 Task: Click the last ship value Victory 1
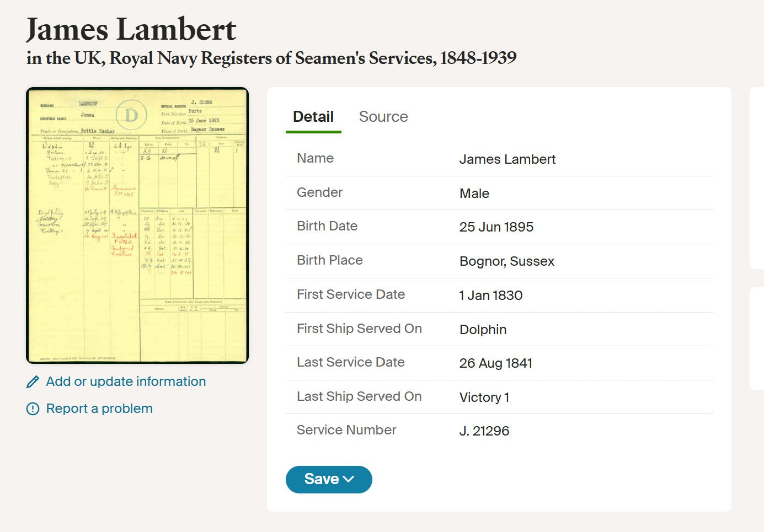484,397
